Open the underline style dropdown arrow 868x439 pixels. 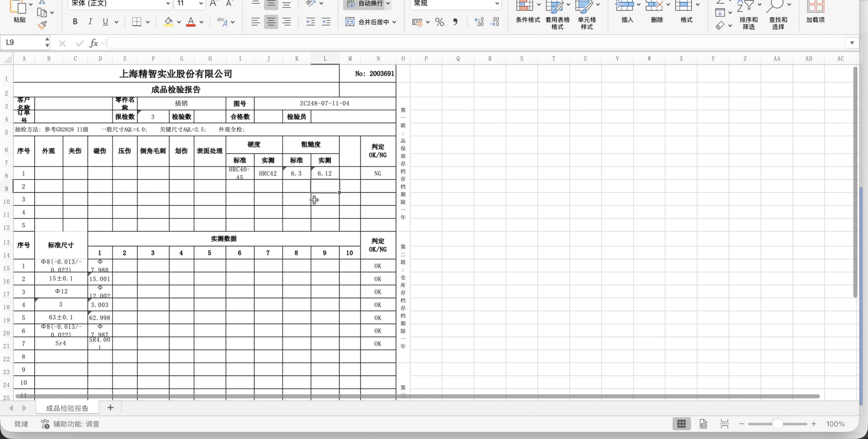click(116, 22)
